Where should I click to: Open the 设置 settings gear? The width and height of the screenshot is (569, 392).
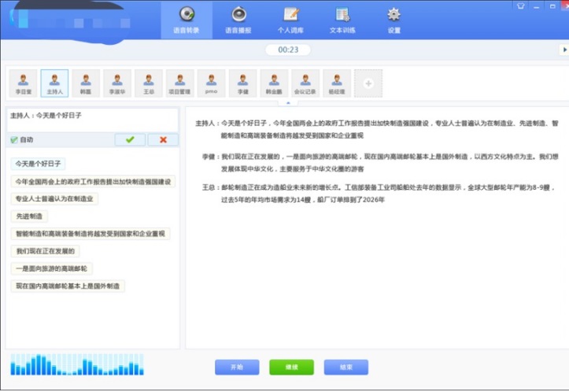click(393, 20)
